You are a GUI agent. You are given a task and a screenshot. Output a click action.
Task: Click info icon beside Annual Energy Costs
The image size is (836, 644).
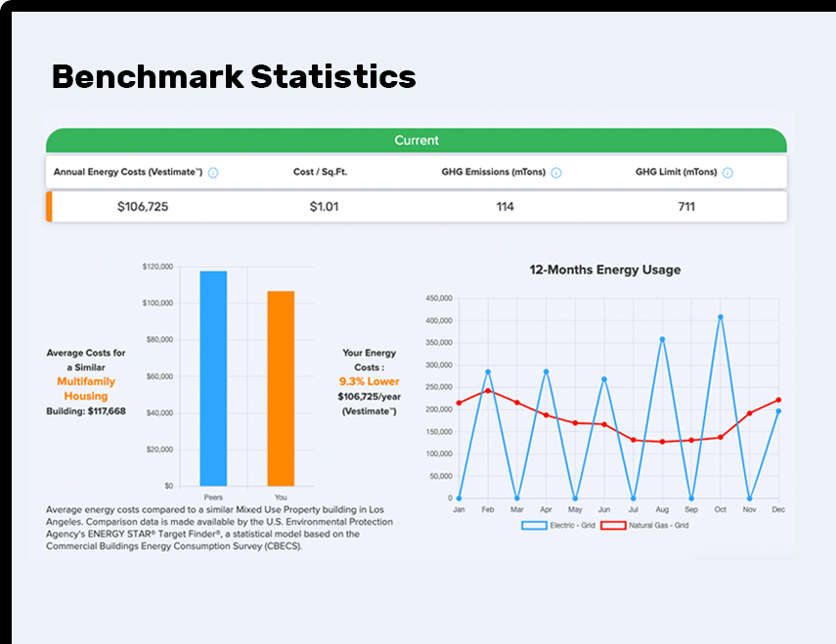click(213, 173)
